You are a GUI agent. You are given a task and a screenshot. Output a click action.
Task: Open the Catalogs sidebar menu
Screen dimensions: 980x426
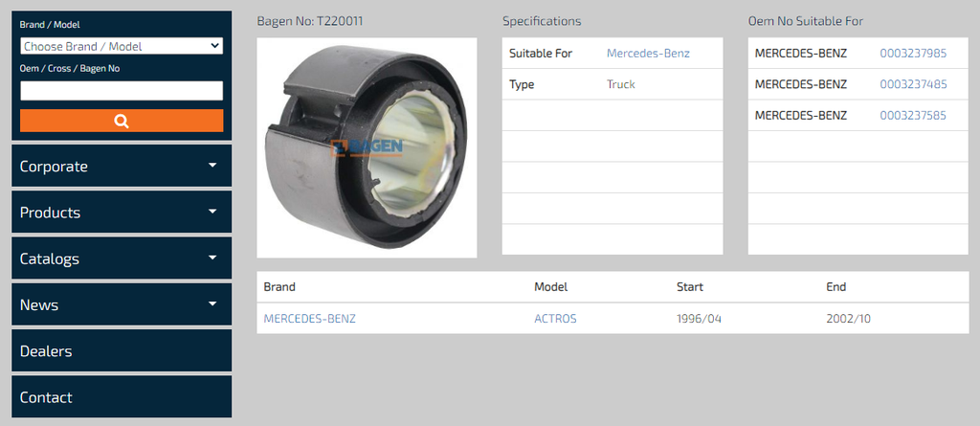(122, 258)
